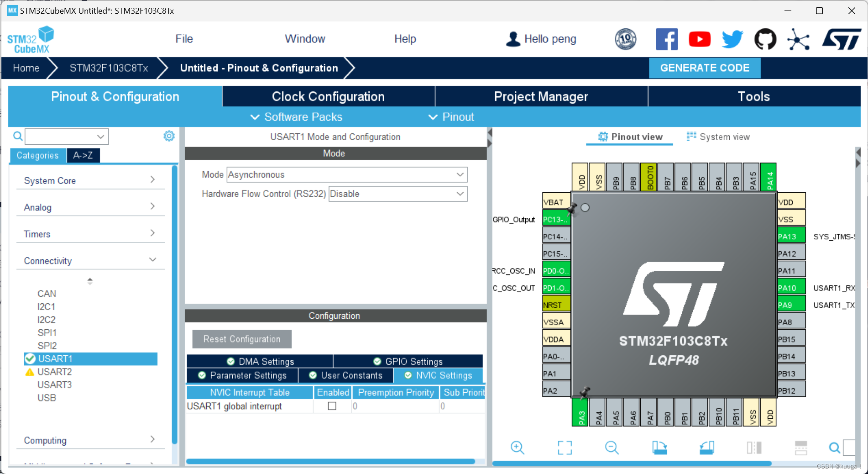The height and width of the screenshot is (474, 868).
Task: Open the GitHub icon link
Action: pos(765,39)
